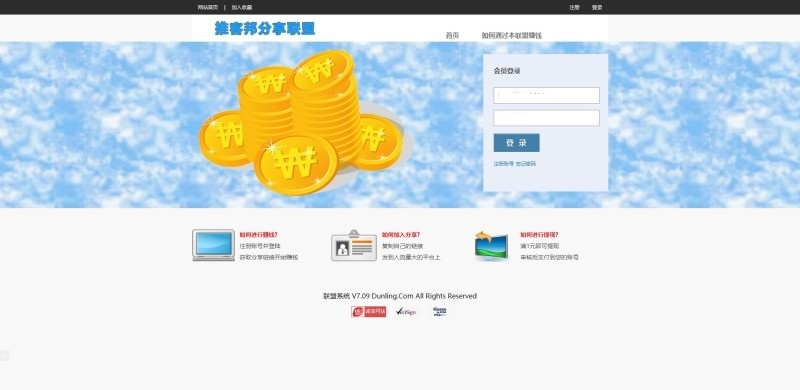Click the monitor with arrow withdrawal icon

(x=491, y=246)
